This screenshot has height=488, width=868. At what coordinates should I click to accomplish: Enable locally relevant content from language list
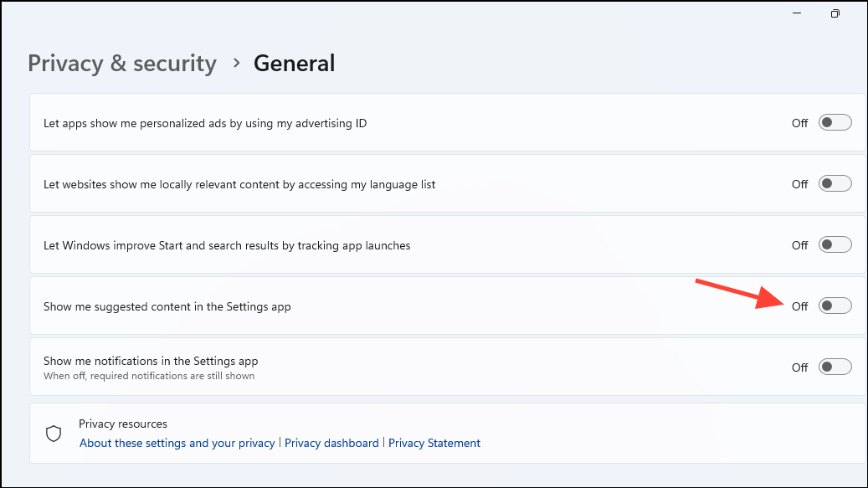point(835,183)
